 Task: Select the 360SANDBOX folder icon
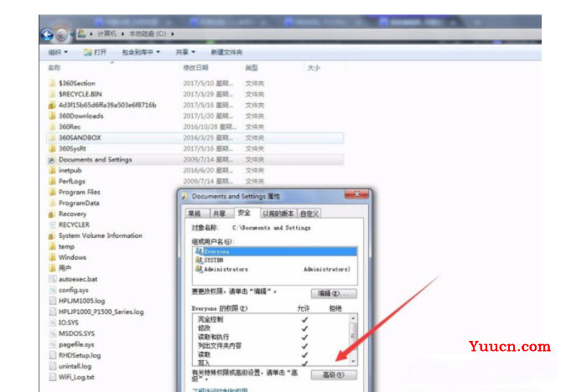click(53, 137)
